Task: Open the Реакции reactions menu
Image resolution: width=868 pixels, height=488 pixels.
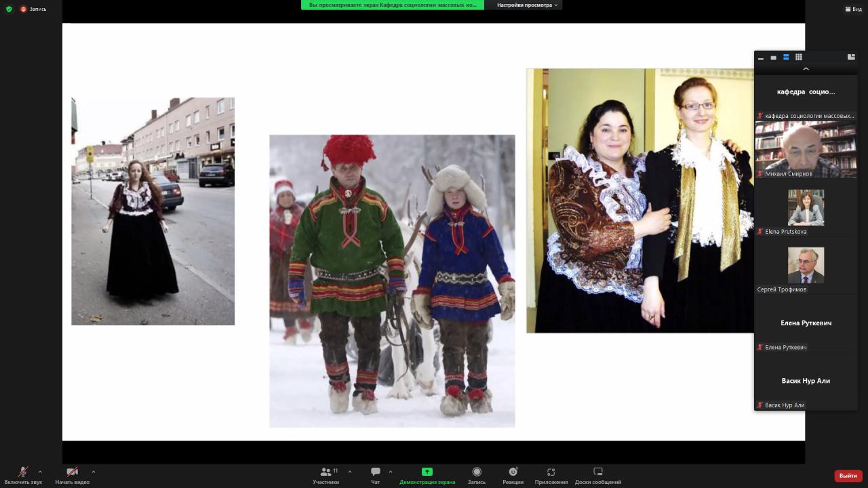Action: tap(513, 474)
